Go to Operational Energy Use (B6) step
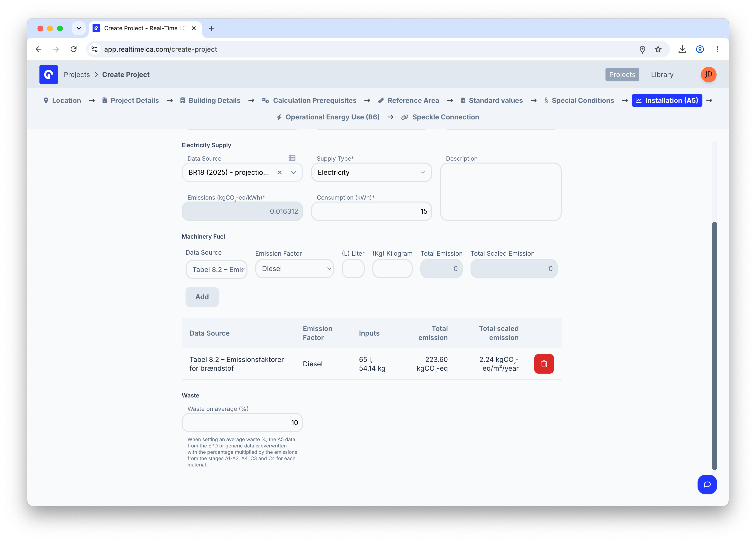The width and height of the screenshot is (756, 542). point(328,117)
